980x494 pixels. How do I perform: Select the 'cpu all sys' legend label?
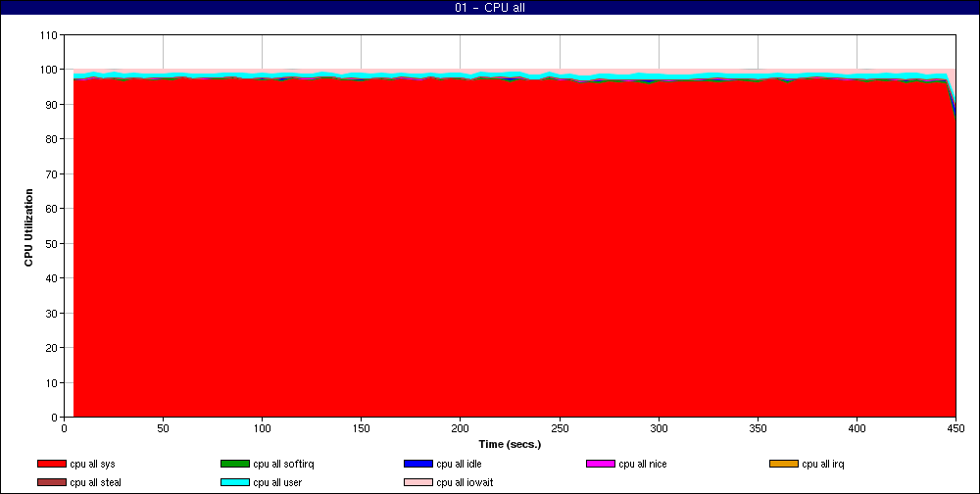point(92,465)
